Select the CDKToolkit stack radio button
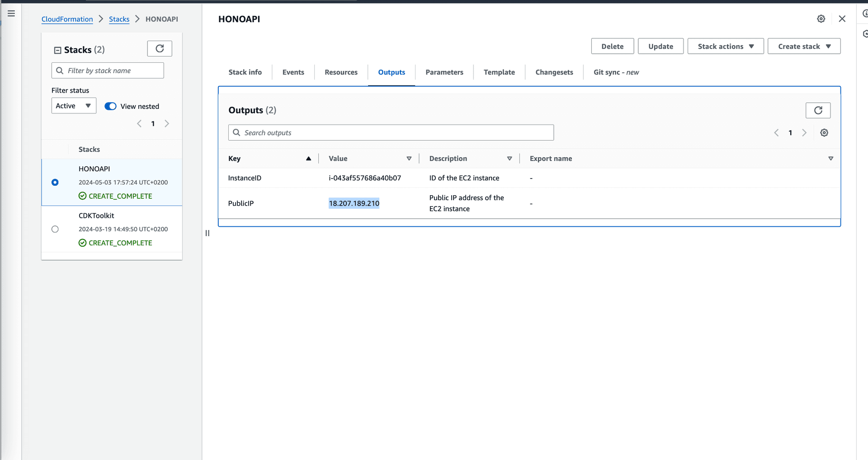 tap(55, 229)
